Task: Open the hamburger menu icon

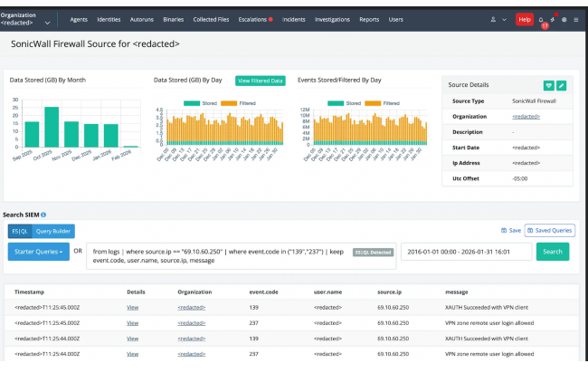Action: pos(576,19)
